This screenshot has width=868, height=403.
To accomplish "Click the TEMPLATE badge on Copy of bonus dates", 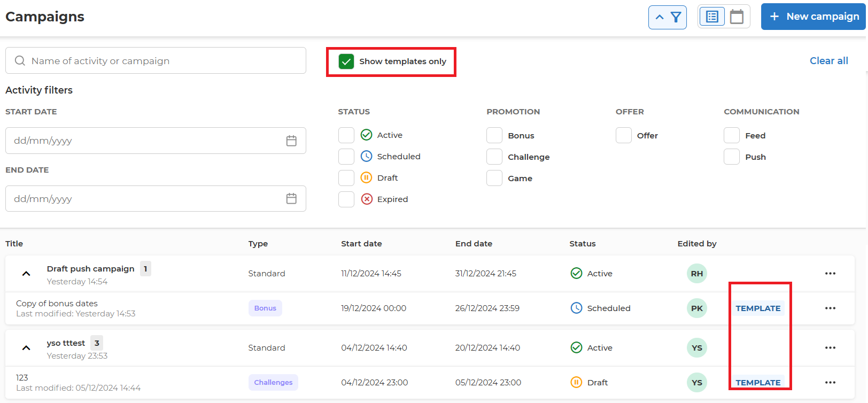I will [758, 308].
